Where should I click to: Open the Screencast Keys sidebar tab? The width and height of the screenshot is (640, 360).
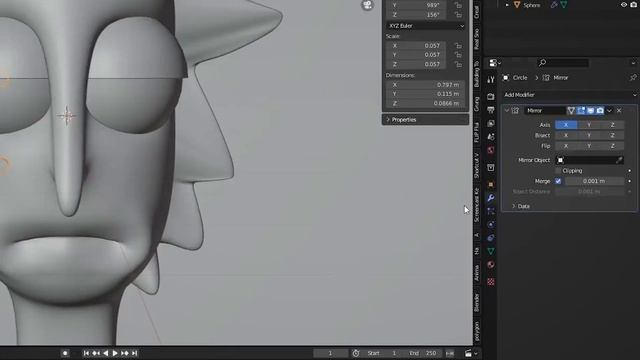point(476,205)
